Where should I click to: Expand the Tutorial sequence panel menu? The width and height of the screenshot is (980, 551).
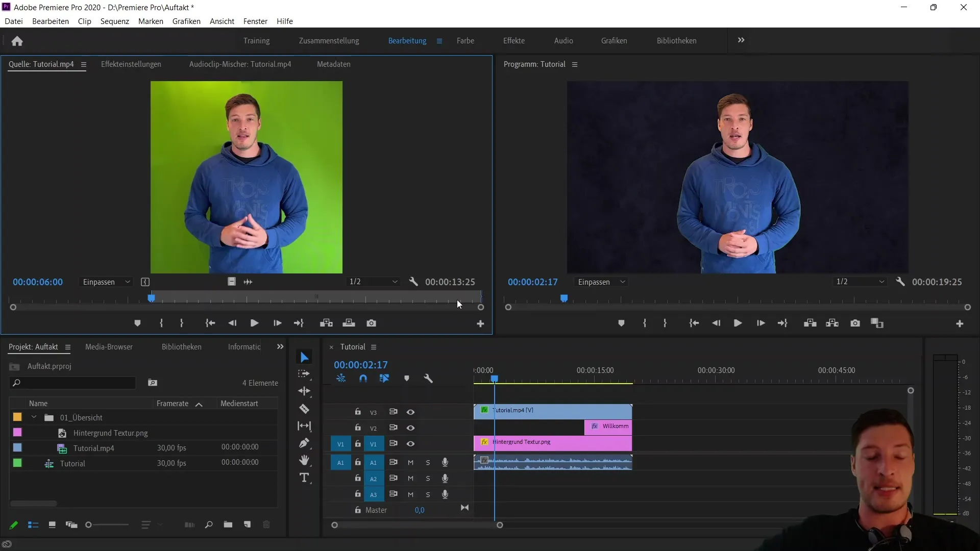point(375,346)
